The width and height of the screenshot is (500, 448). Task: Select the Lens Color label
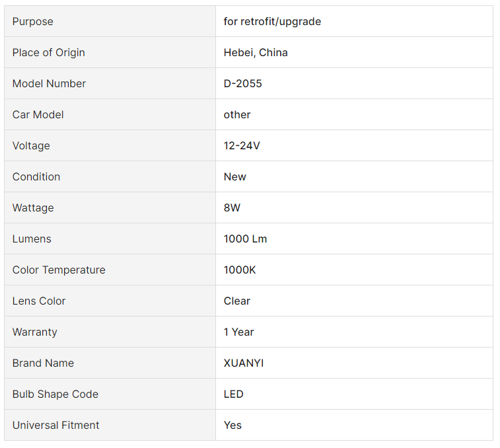[x=39, y=301]
